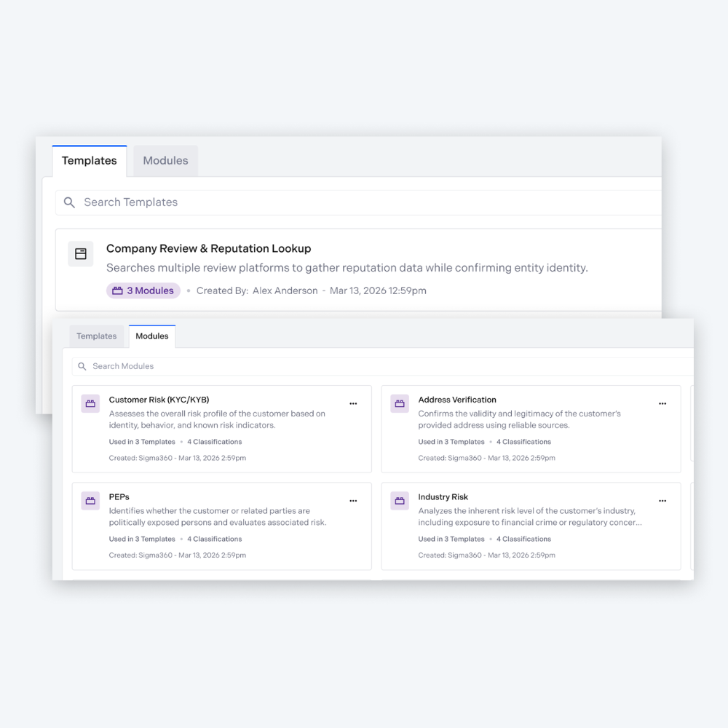The image size is (728, 728).
Task: Click the Search Modules input field
Action: coord(383,366)
